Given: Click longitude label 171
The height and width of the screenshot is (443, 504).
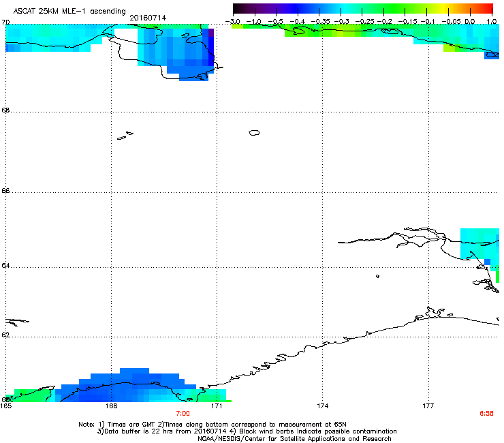Looking at the screenshot, I should (217, 406).
